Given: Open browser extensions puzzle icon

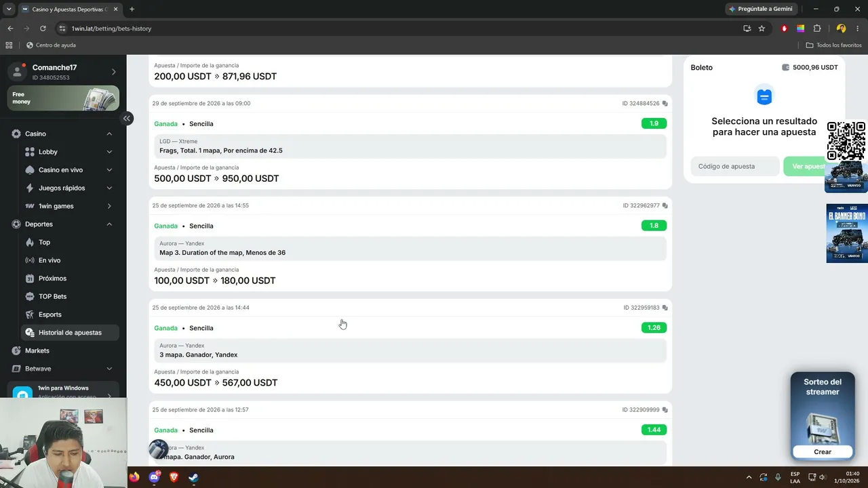Looking at the screenshot, I should pos(817,28).
